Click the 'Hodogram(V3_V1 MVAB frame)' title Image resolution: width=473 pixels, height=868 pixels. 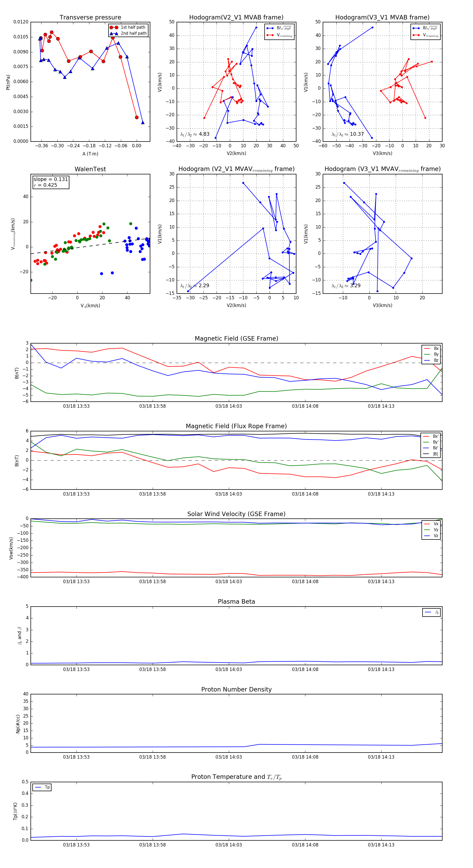coord(382,18)
